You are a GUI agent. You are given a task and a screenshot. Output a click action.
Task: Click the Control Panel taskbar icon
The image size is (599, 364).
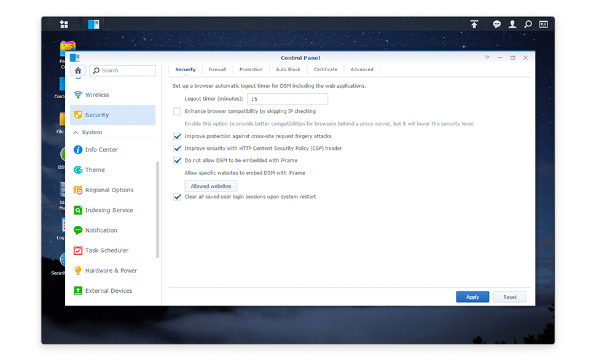pyautogui.click(x=93, y=25)
